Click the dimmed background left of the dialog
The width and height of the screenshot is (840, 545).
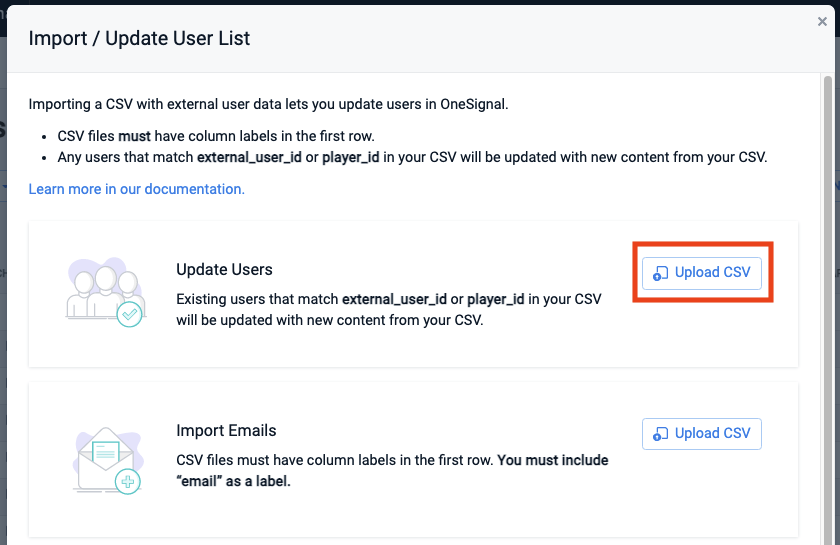[3, 300]
